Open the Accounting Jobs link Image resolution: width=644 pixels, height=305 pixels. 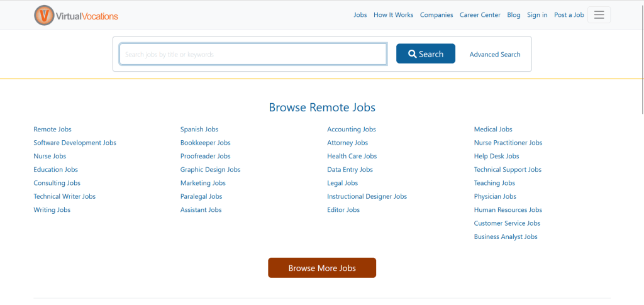click(x=352, y=130)
